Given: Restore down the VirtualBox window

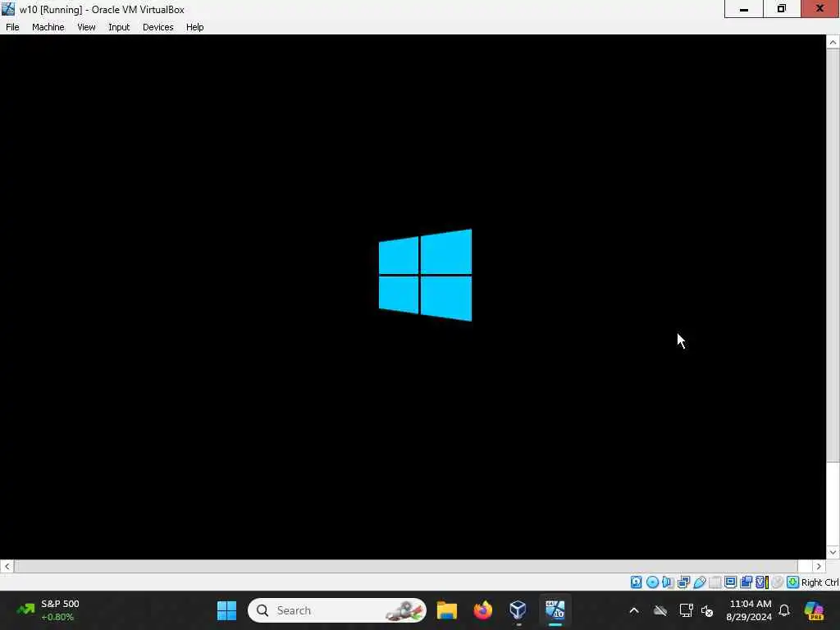Looking at the screenshot, I should [782, 9].
